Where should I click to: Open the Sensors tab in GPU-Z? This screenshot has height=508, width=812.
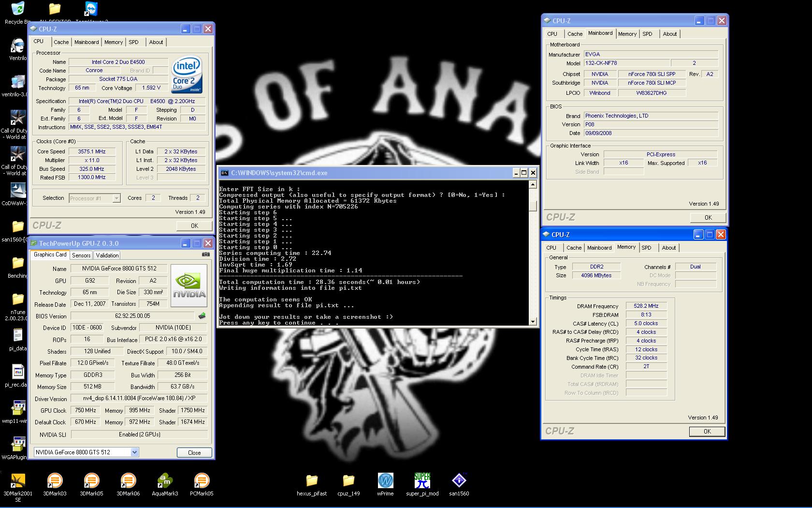81,255
